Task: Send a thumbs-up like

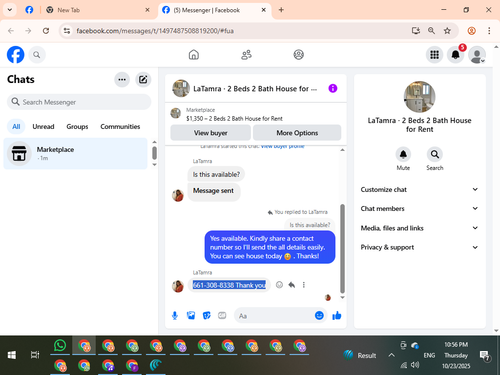Action: click(x=337, y=315)
